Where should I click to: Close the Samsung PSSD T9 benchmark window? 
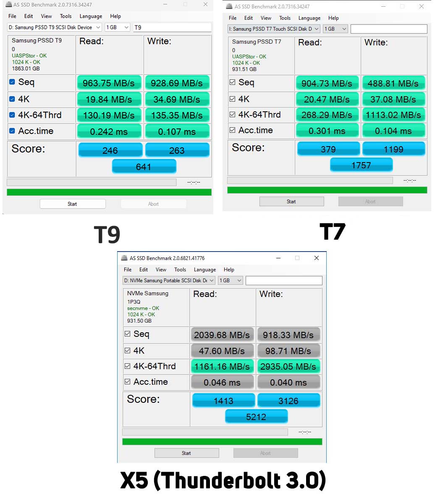206,5
